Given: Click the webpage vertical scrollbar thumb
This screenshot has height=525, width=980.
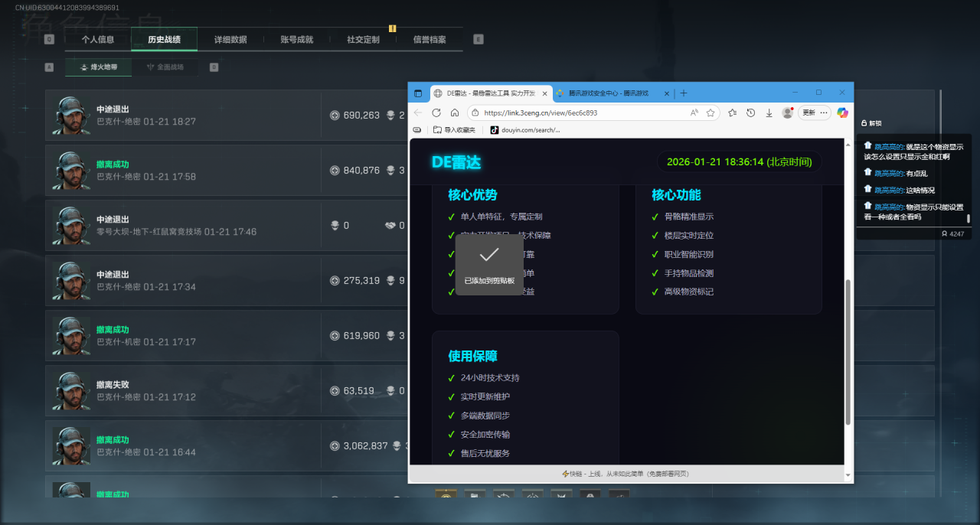Looking at the screenshot, I should pos(848,352).
